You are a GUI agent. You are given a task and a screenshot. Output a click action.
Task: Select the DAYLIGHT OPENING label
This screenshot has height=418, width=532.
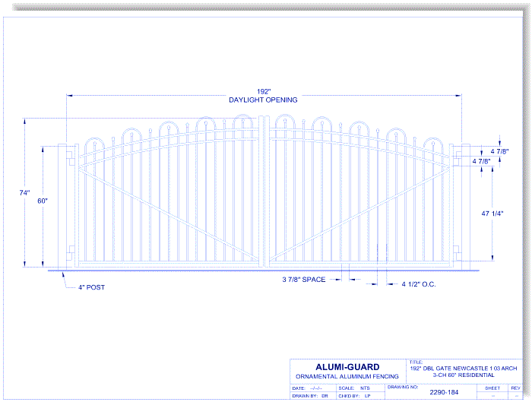[x=263, y=100]
